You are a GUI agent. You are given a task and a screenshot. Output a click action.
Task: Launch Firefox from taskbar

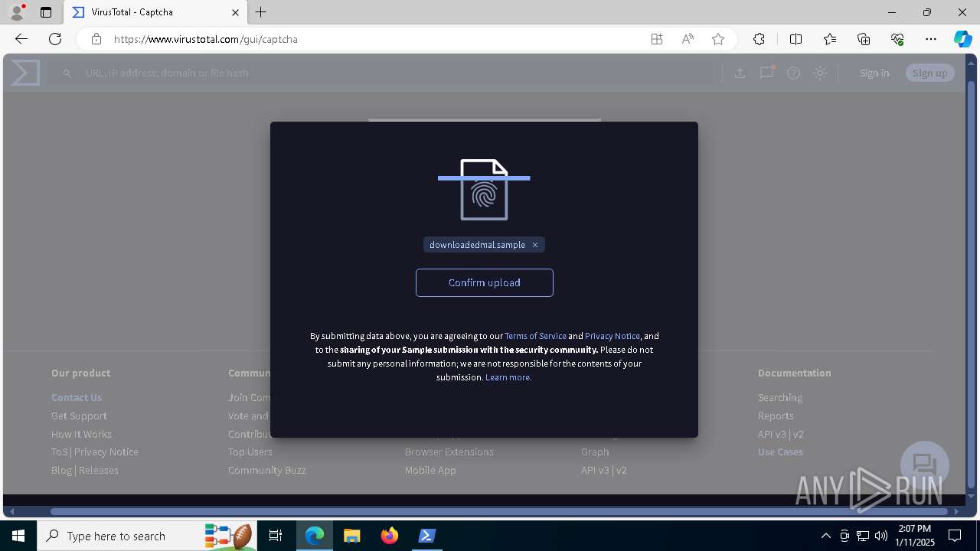pyautogui.click(x=390, y=536)
